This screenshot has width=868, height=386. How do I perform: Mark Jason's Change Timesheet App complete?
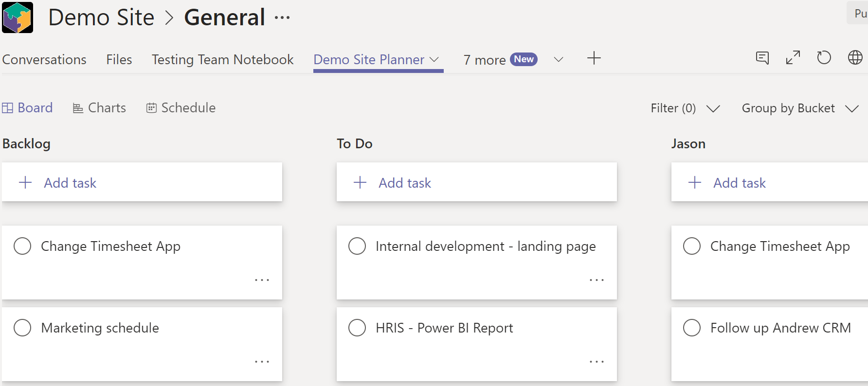(692, 246)
